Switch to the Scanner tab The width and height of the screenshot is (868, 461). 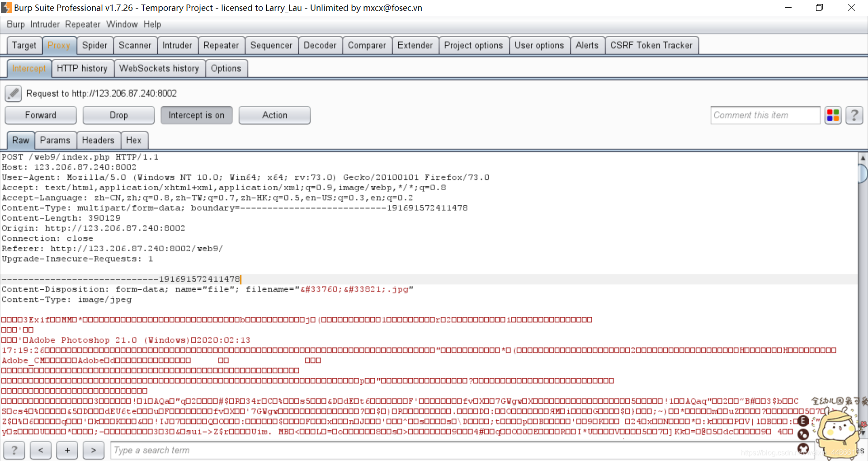pyautogui.click(x=135, y=45)
